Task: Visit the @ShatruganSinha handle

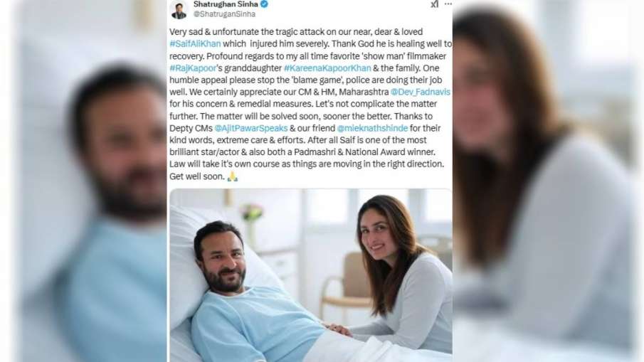Action: [224, 14]
